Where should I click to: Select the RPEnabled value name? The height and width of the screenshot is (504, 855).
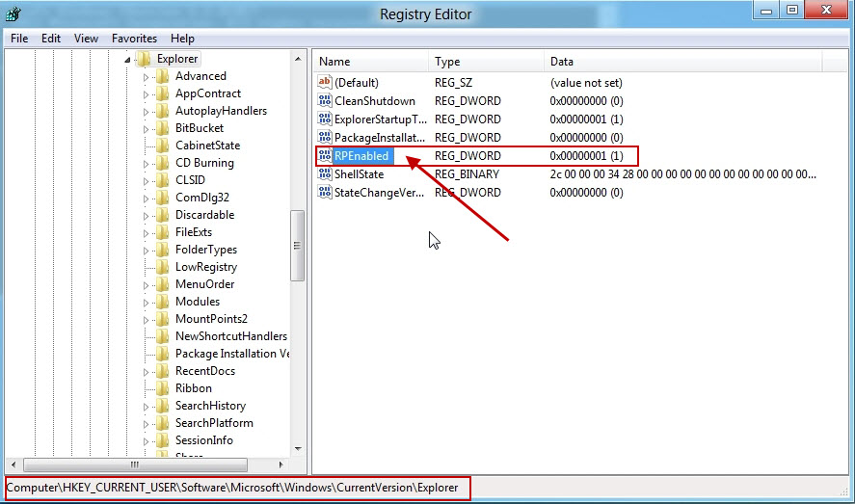pos(361,156)
